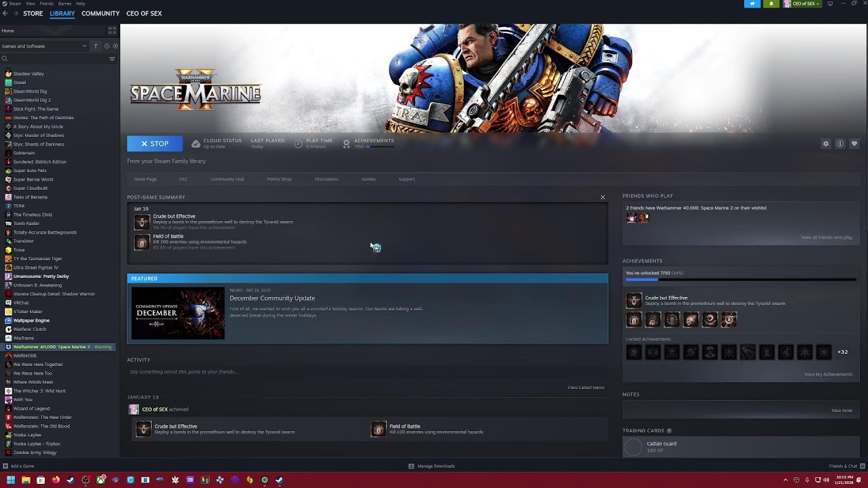Click the back navigation arrow
The width and height of the screenshot is (868, 488).
click(x=5, y=14)
